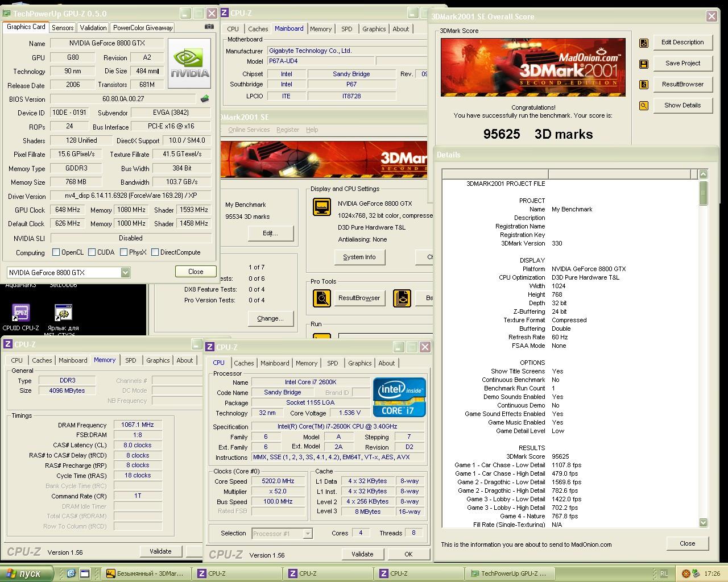Click the ResultBrowser button in Pro Tools
The height and width of the screenshot is (582, 728).
tap(359, 298)
